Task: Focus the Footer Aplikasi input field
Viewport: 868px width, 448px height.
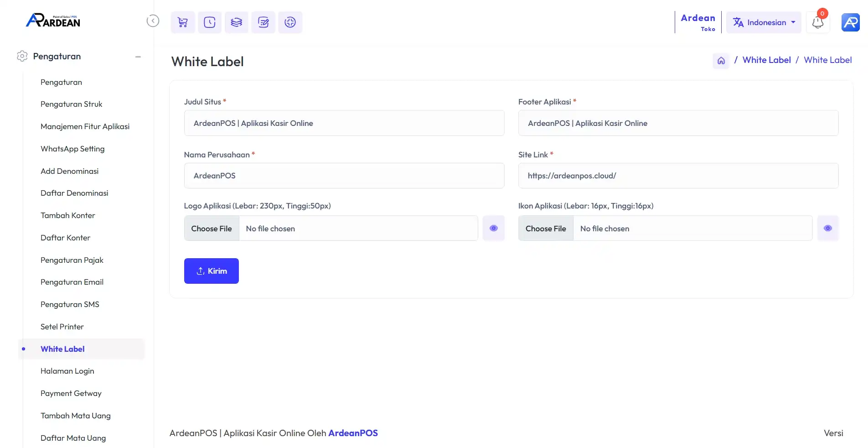Action: pos(678,123)
